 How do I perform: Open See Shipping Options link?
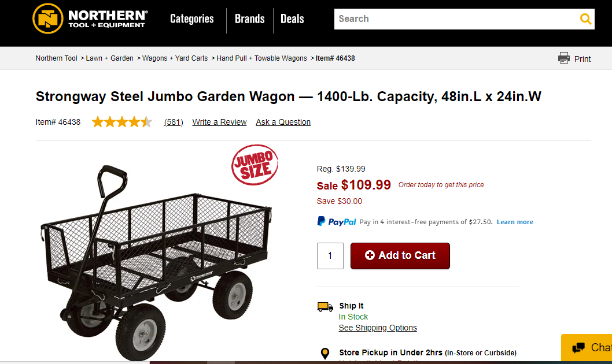(377, 328)
